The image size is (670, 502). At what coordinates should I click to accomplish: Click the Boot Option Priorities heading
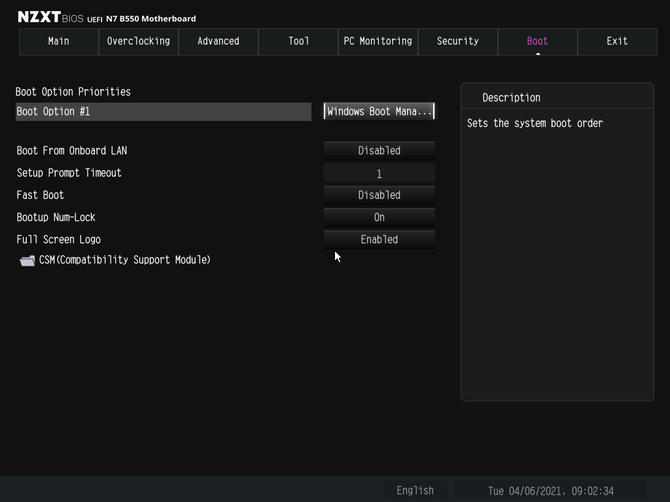(x=73, y=92)
